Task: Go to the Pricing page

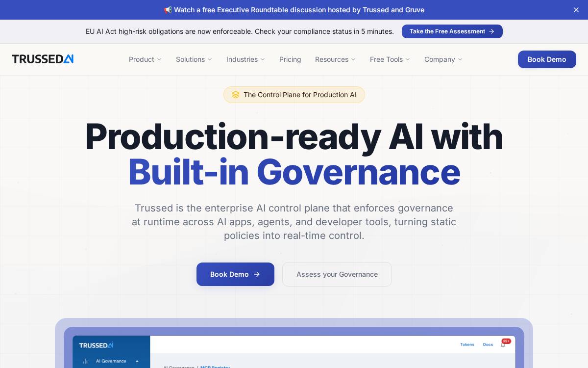Action: pyautogui.click(x=290, y=59)
